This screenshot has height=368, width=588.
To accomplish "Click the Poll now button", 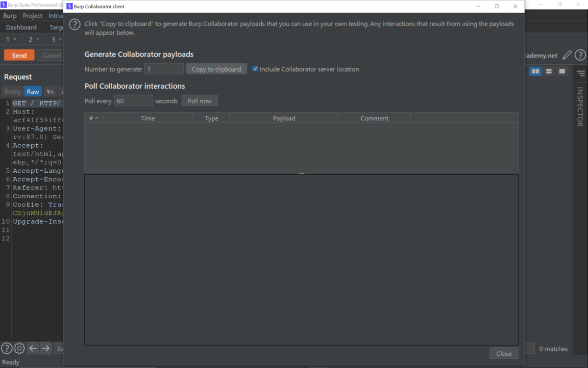I will point(200,101).
